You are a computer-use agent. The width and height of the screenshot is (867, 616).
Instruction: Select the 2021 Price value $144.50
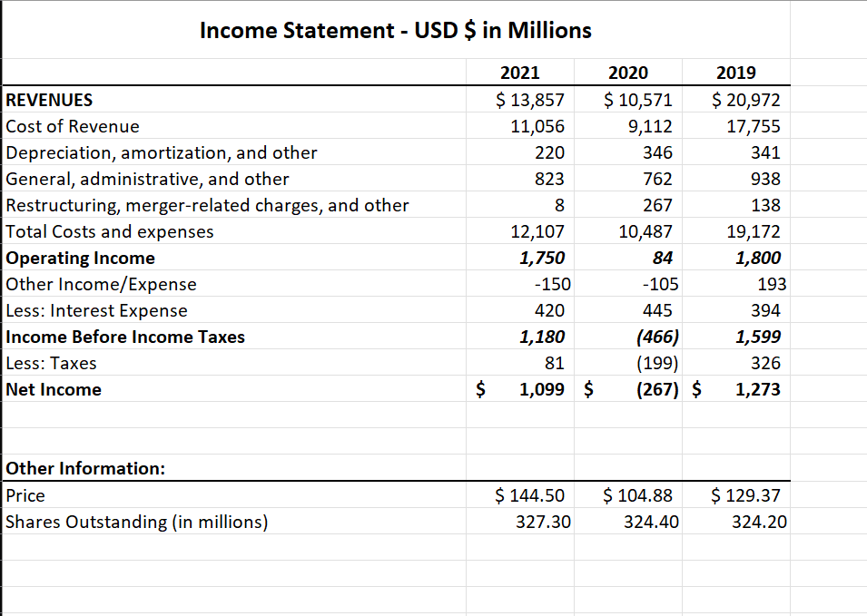coord(531,495)
